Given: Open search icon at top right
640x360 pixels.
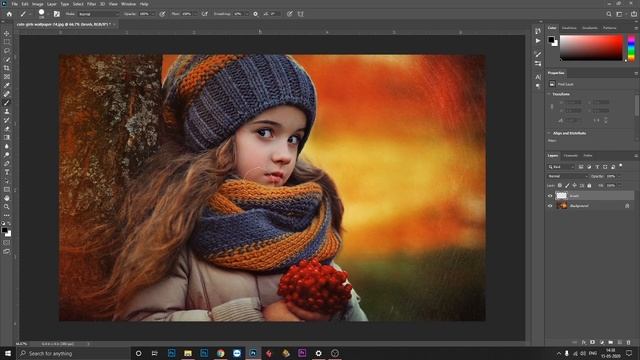Looking at the screenshot, I should click(x=609, y=14).
